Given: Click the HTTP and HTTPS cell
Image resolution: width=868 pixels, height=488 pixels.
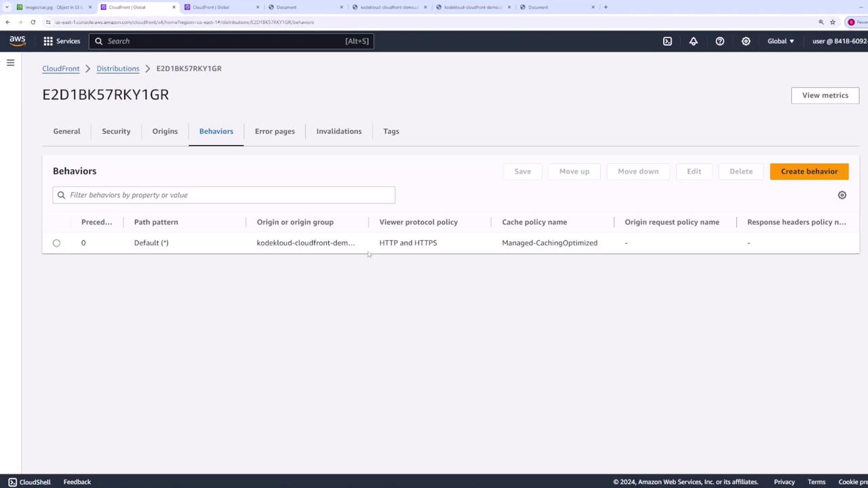Looking at the screenshot, I should pos(408,243).
